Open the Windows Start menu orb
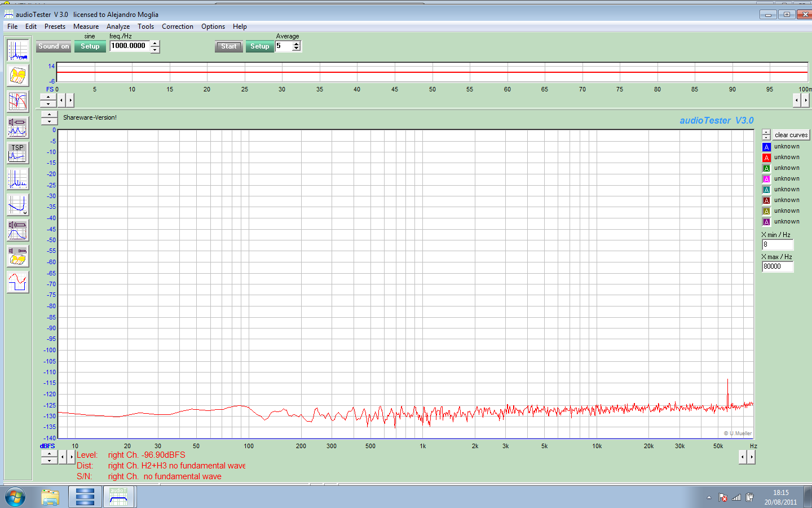Viewport: 812px width, 508px height. (15, 497)
